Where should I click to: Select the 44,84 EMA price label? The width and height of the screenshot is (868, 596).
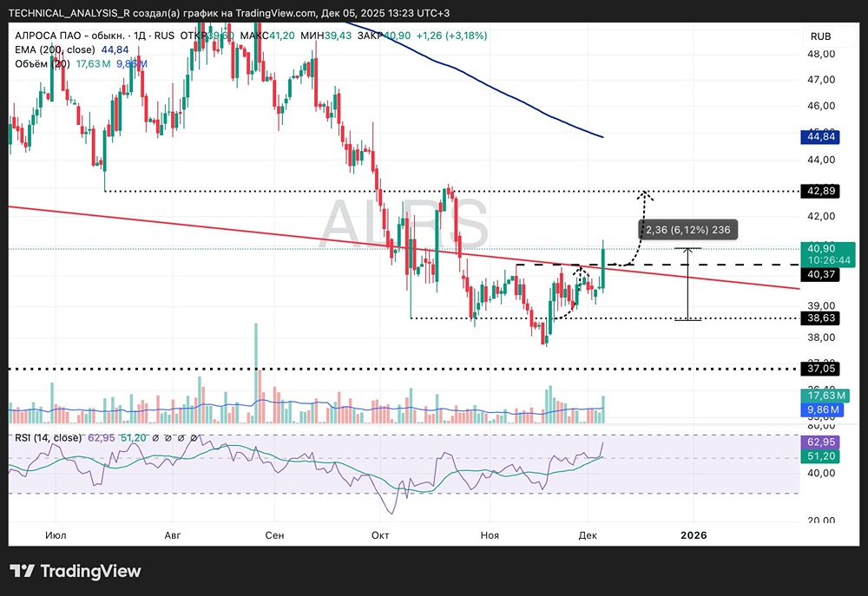[x=820, y=137]
